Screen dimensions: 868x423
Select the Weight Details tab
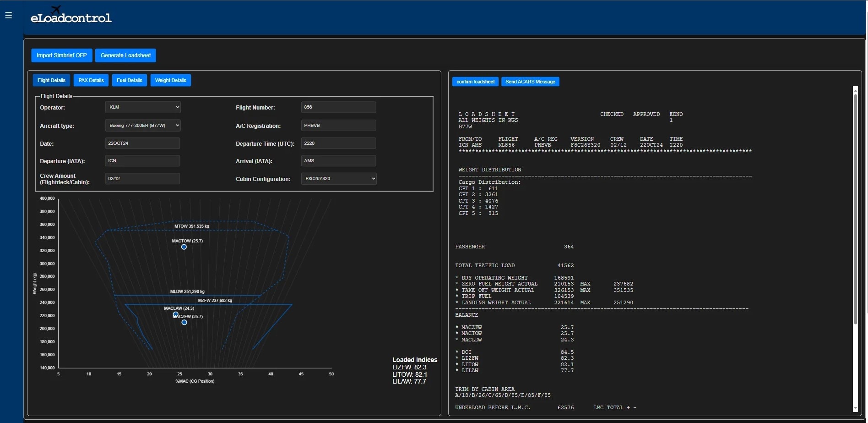pyautogui.click(x=170, y=80)
